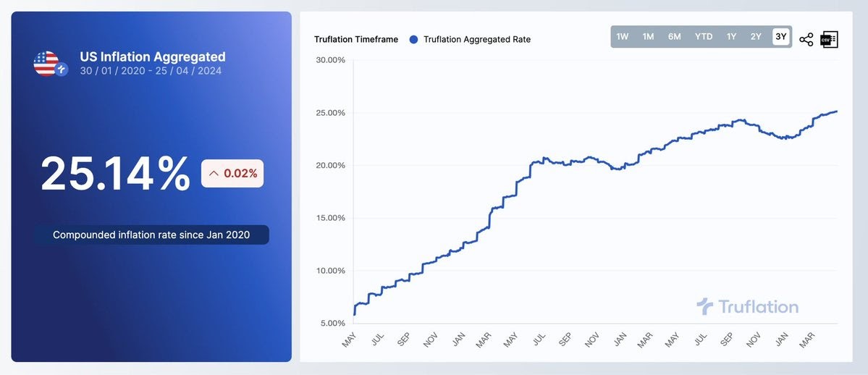This screenshot has width=868, height=375.
Task: Click the date range 30/01/2020 - 25/04/2024
Action: pos(151,71)
